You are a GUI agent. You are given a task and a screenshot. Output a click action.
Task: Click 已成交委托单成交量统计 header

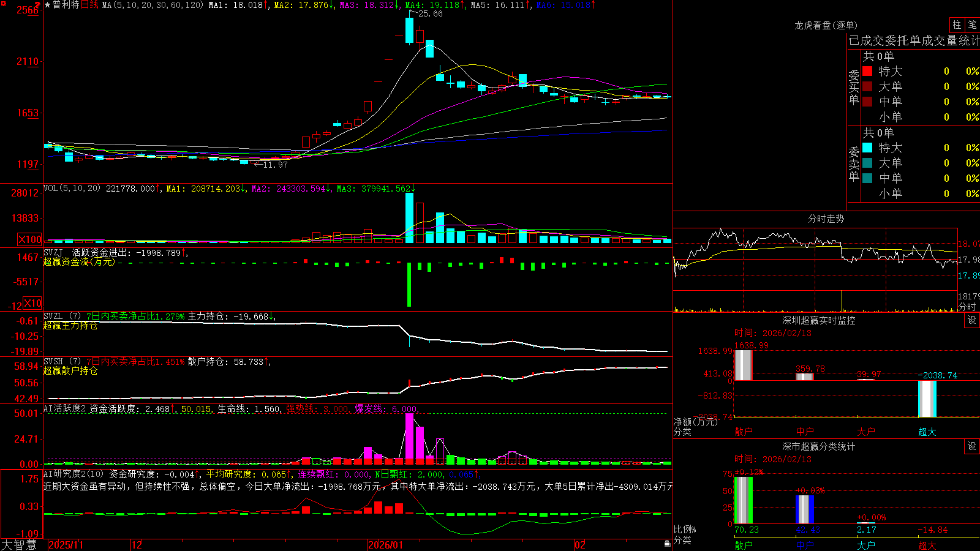[914, 40]
